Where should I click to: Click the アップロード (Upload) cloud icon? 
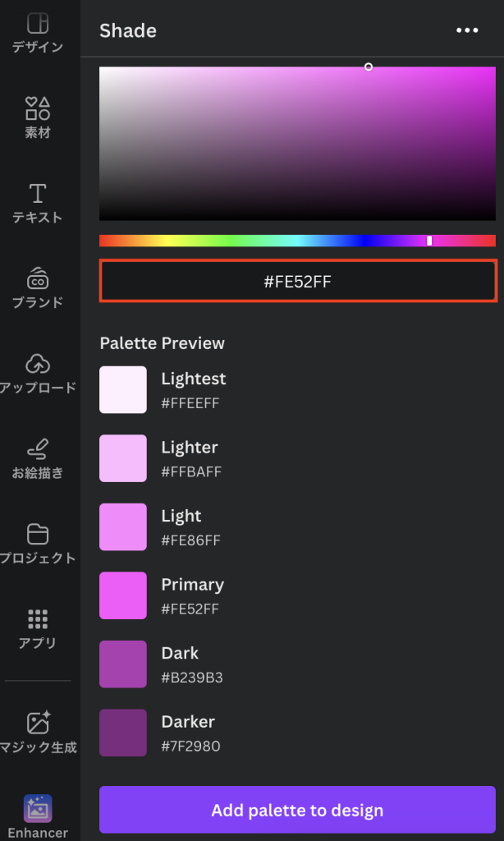[38, 364]
